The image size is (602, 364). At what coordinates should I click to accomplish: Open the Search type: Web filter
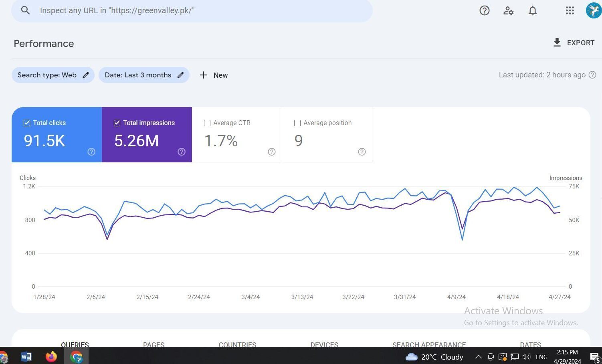click(53, 75)
